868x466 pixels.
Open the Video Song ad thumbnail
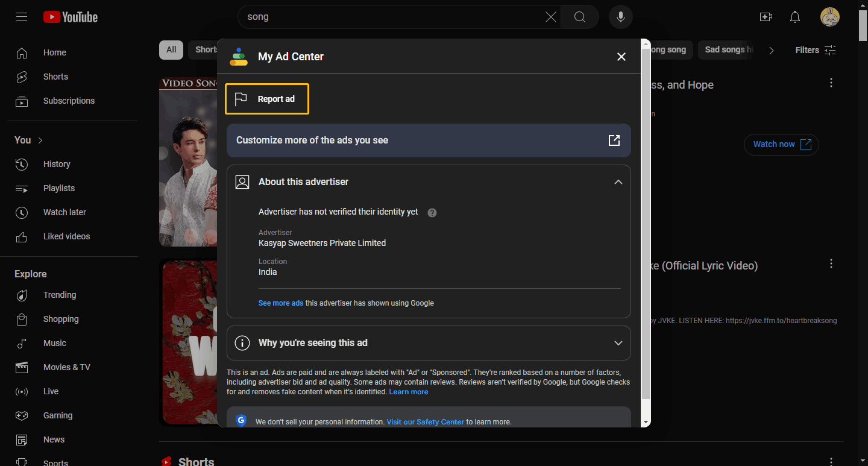(188, 162)
